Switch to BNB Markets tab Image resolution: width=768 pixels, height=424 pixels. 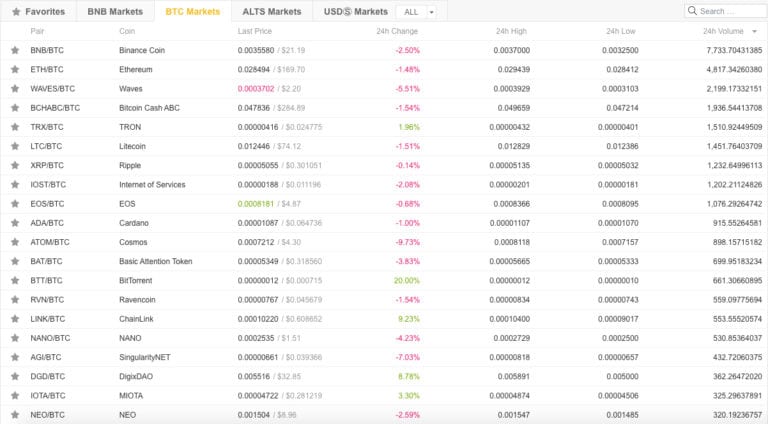[x=115, y=11]
